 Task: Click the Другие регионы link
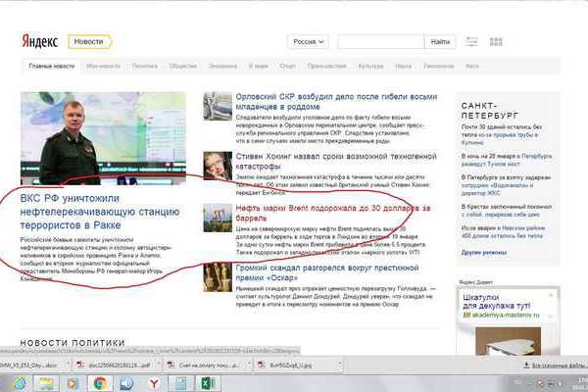(x=484, y=253)
